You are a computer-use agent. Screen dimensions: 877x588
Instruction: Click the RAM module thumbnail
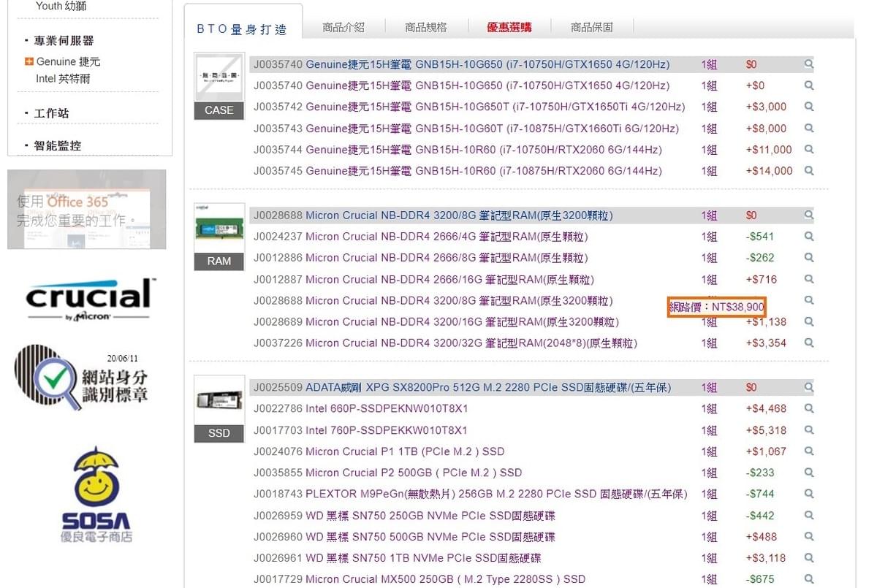point(219,237)
